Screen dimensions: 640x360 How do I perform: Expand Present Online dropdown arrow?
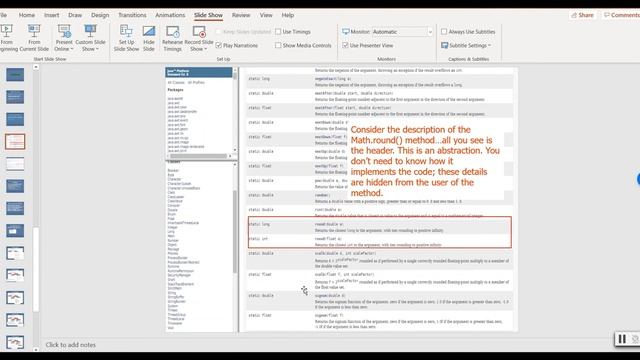(72, 49)
